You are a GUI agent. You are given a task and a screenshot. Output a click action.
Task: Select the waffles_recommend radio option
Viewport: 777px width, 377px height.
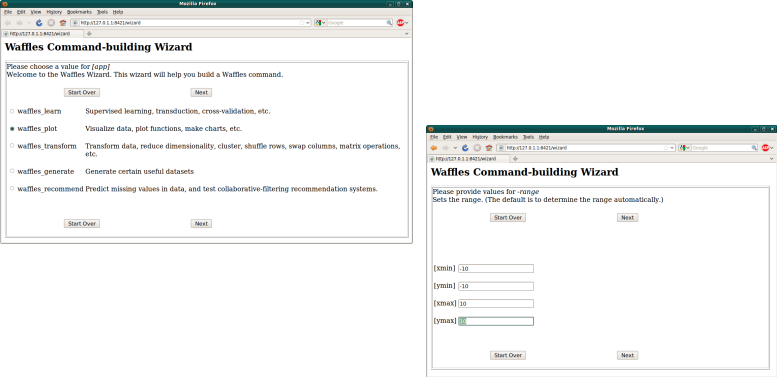coord(12,188)
